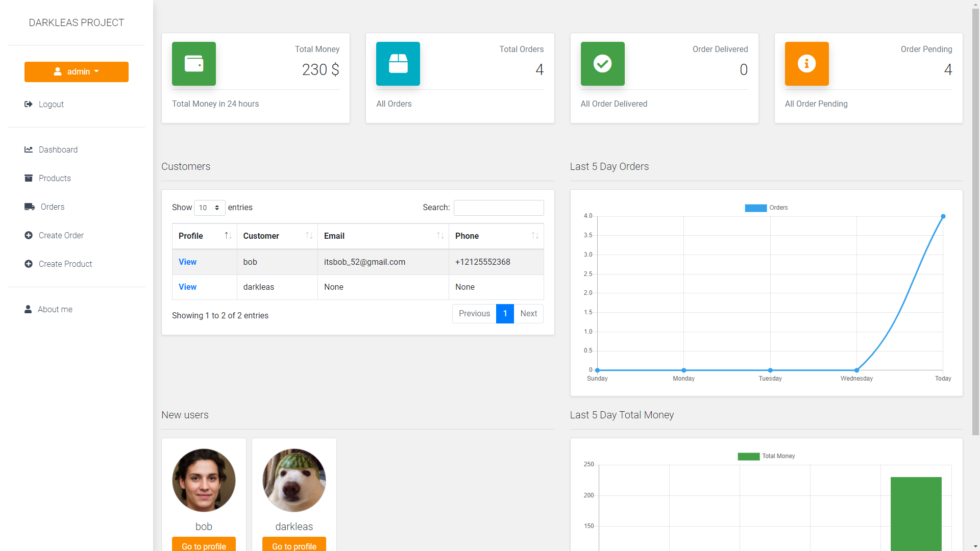980x551 pixels.
Task: Click Go to profile under darkleas
Action: [294, 545]
